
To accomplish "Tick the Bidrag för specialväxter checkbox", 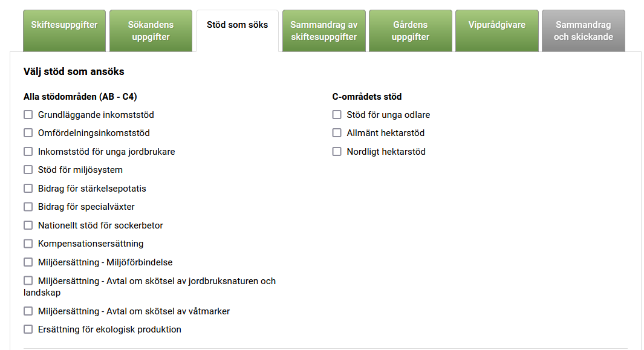I will [x=28, y=207].
